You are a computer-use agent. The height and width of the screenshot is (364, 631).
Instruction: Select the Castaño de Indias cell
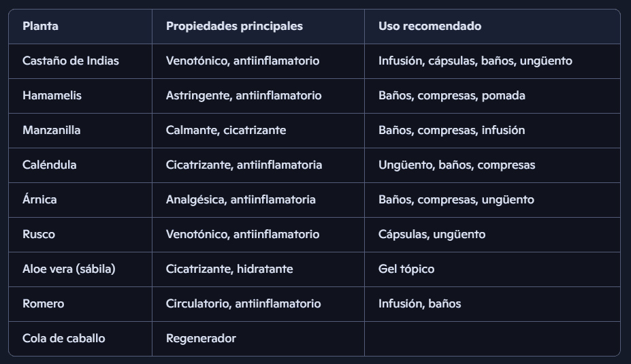coord(71,61)
